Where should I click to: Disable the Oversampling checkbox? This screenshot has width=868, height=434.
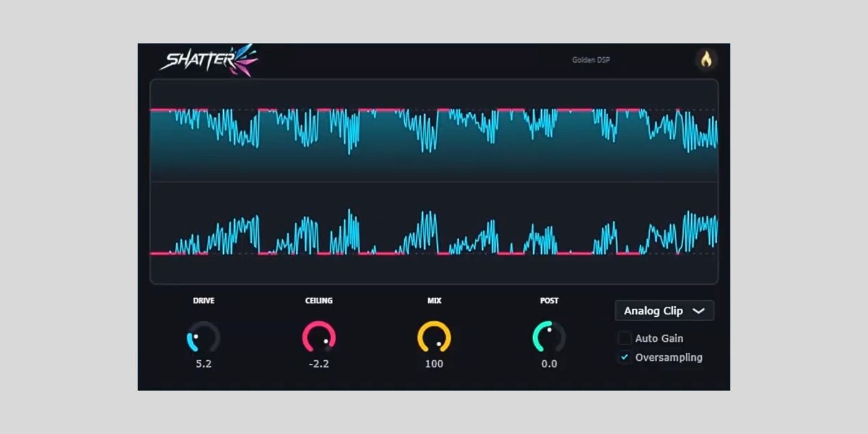625,357
